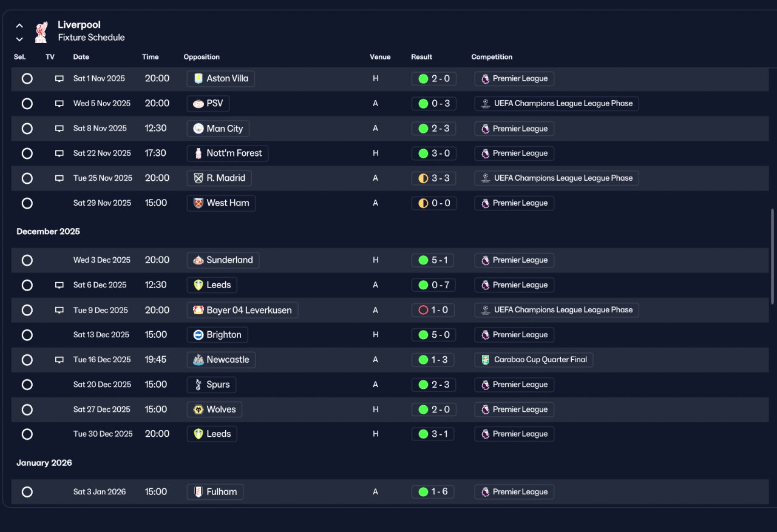The image size is (777, 532).
Task: Open the 3 - 3 result versus R. Madrid
Action: click(433, 178)
